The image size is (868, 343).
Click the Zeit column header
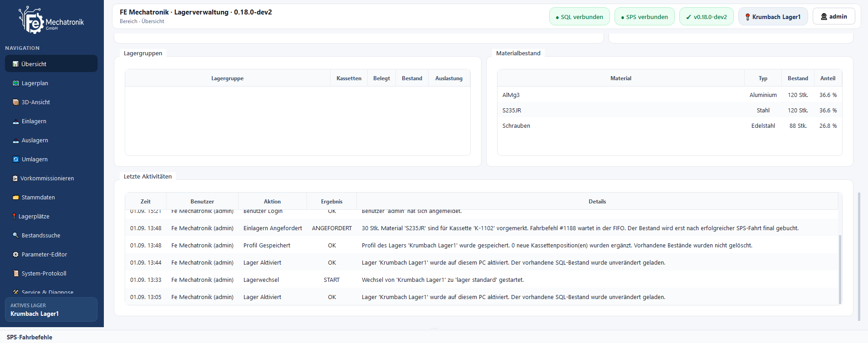click(x=146, y=202)
